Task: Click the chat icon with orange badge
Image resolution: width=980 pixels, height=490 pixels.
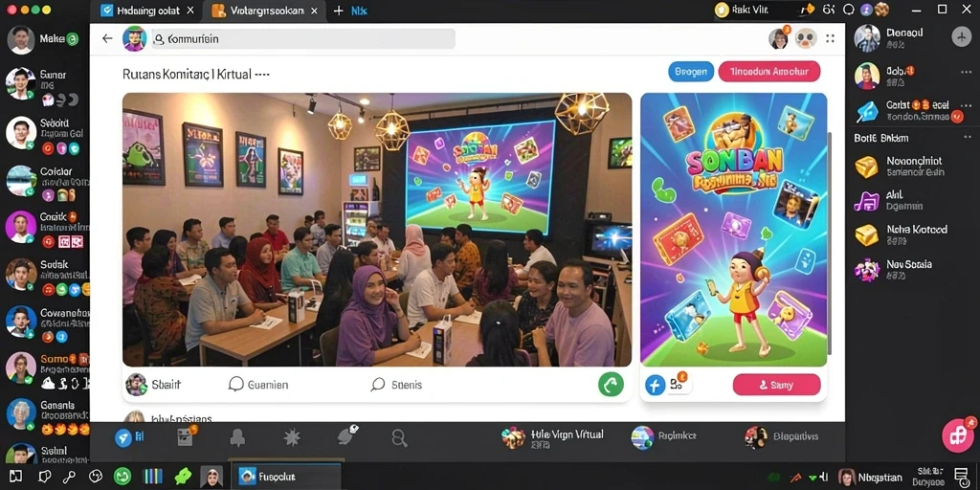Action: (679, 383)
